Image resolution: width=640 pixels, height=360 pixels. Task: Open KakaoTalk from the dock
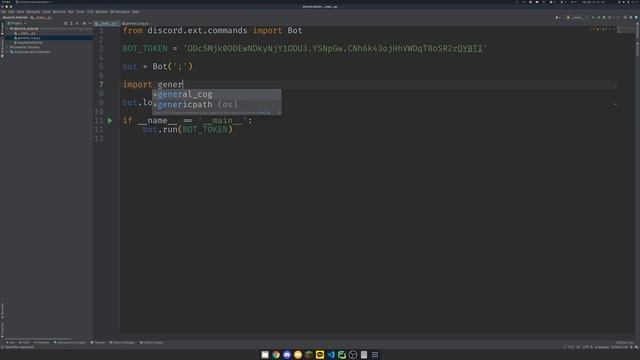[x=320, y=355]
